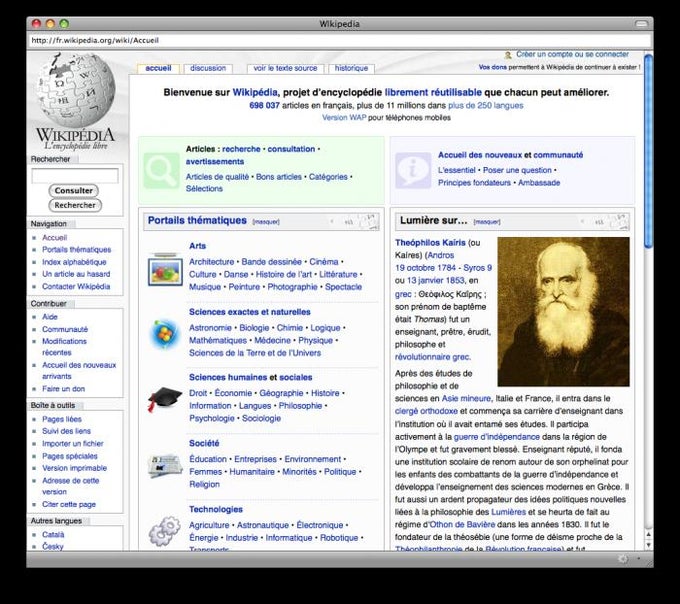The image size is (680, 604).
Task: Open Citer cette page link
Action: pyautogui.click(x=69, y=505)
